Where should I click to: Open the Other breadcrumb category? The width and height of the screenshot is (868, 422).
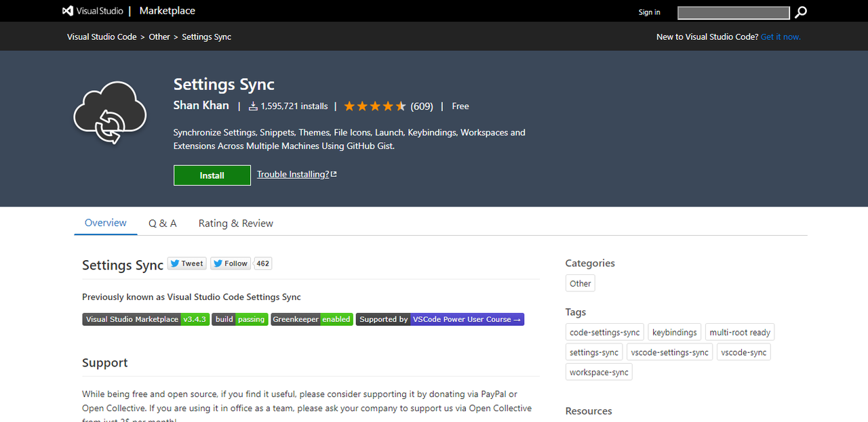pyautogui.click(x=159, y=37)
